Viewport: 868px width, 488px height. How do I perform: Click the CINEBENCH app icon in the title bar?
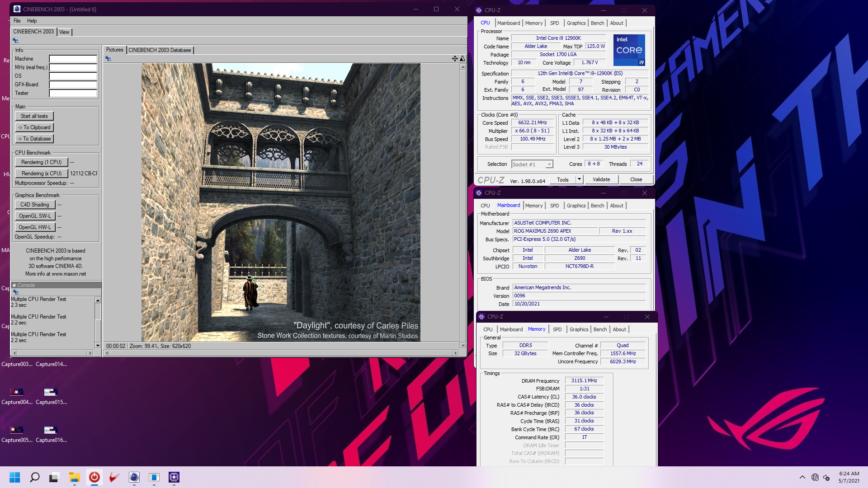17,9
